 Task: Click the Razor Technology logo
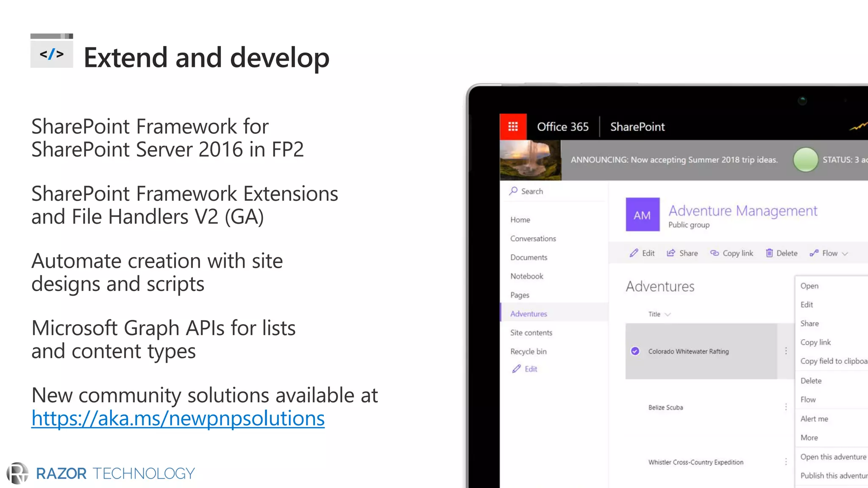pyautogui.click(x=101, y=473)
